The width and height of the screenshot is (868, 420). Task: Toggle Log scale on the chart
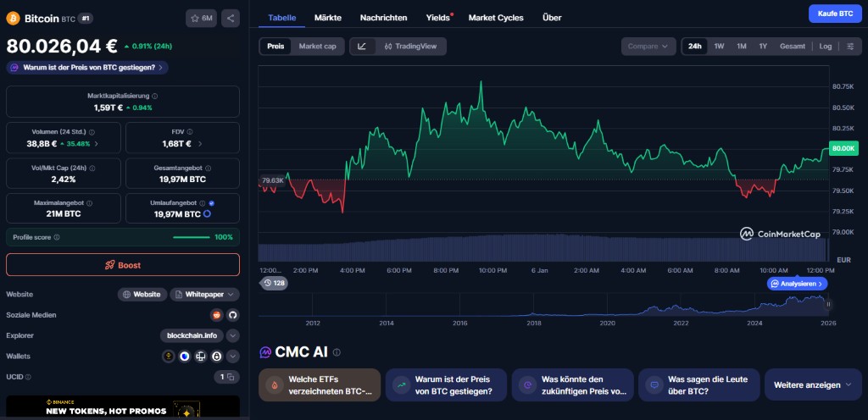(x=825, y=47)
